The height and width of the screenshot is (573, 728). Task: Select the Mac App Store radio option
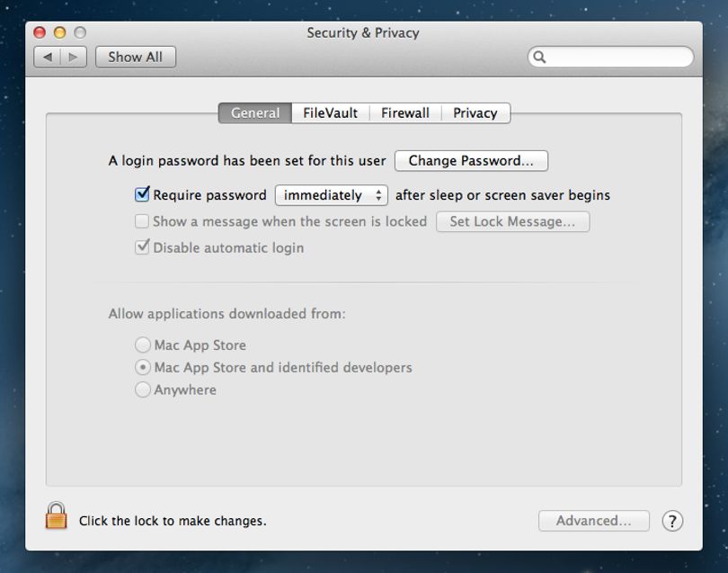pyautogui.click(x=143, y=345)
